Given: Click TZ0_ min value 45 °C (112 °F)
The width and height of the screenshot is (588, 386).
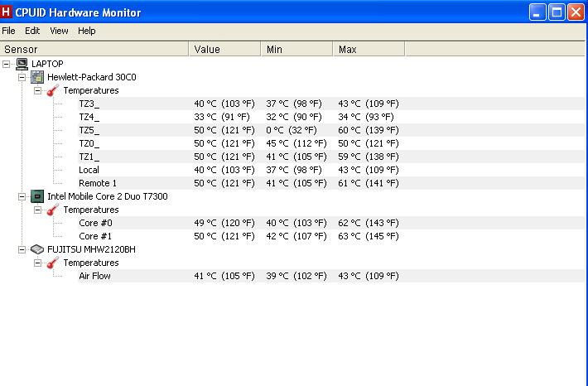Looking at the screenshot, I should pos(296,143).
